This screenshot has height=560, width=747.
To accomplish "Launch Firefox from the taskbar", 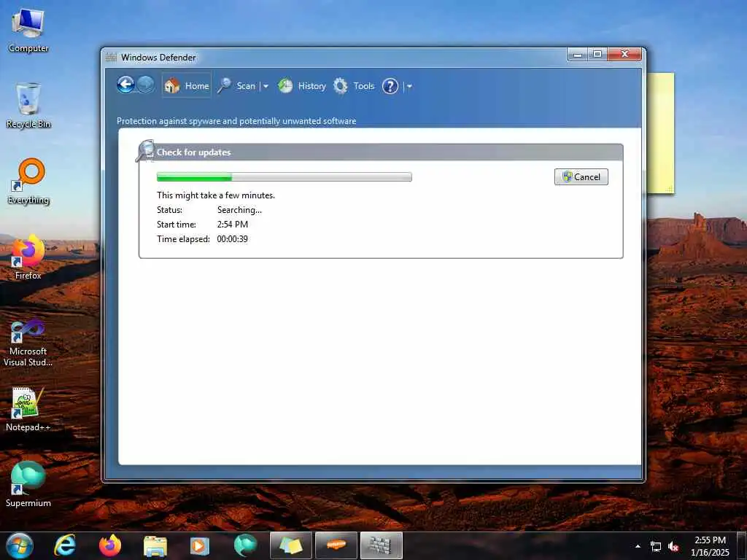I will point(110,545).
